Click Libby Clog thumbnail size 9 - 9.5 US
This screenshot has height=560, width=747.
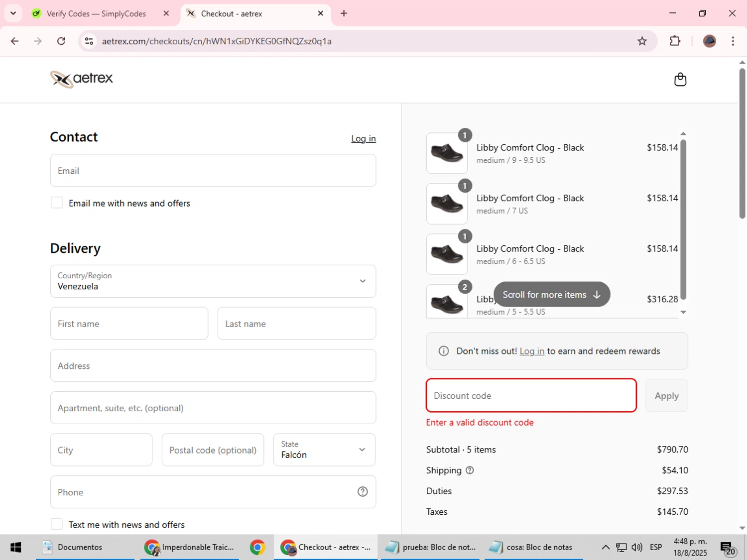pyautogui.click(x=447, y=153)
